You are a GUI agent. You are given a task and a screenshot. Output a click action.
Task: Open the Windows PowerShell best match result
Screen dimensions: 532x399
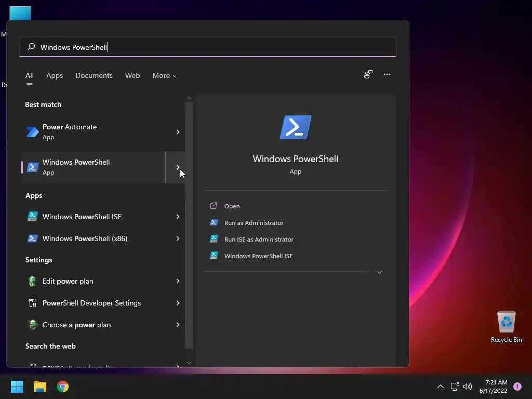tap(94, 167)
